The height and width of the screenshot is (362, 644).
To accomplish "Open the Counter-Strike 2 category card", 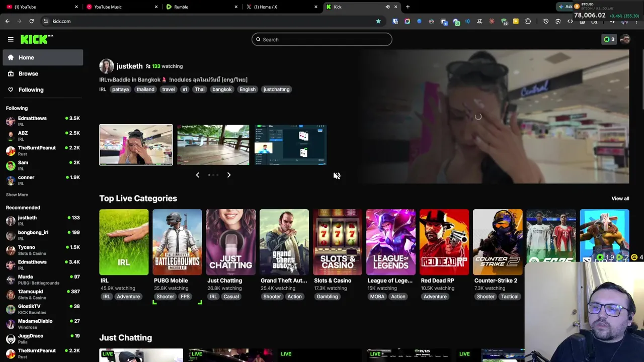I will coord(498,242).
